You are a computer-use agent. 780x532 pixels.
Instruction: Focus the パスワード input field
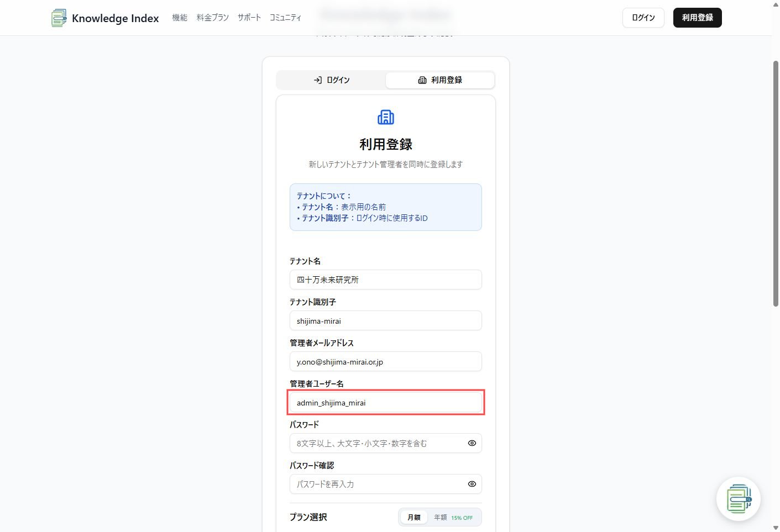(386, 443)
